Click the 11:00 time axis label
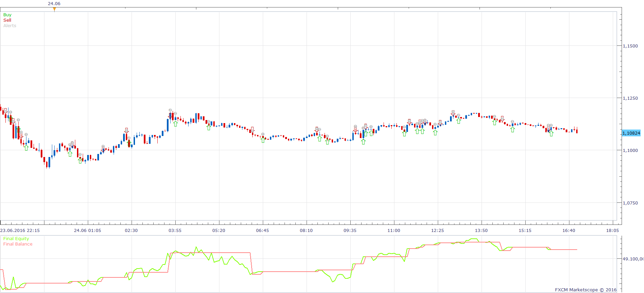 pyautogui.click(x=394, y=230)
